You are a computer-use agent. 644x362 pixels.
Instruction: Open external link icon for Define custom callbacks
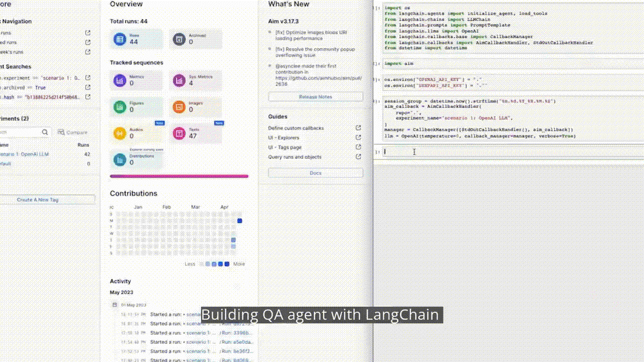pos(358,128)
